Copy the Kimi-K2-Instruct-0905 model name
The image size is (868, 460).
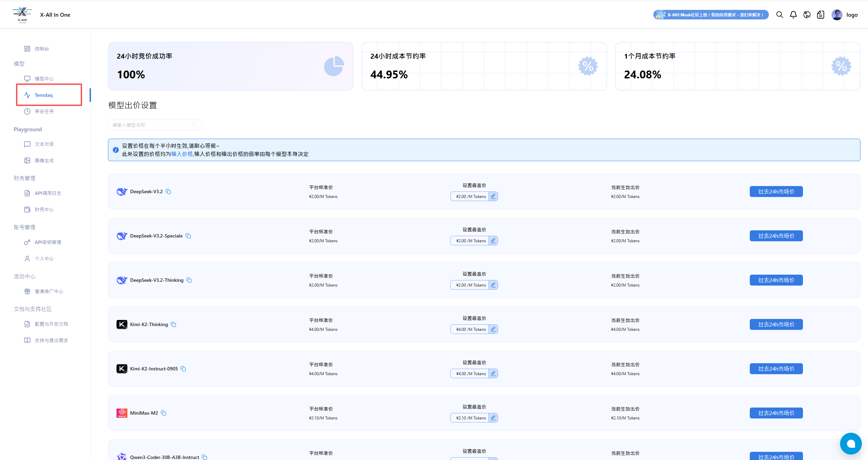[183, 369]
